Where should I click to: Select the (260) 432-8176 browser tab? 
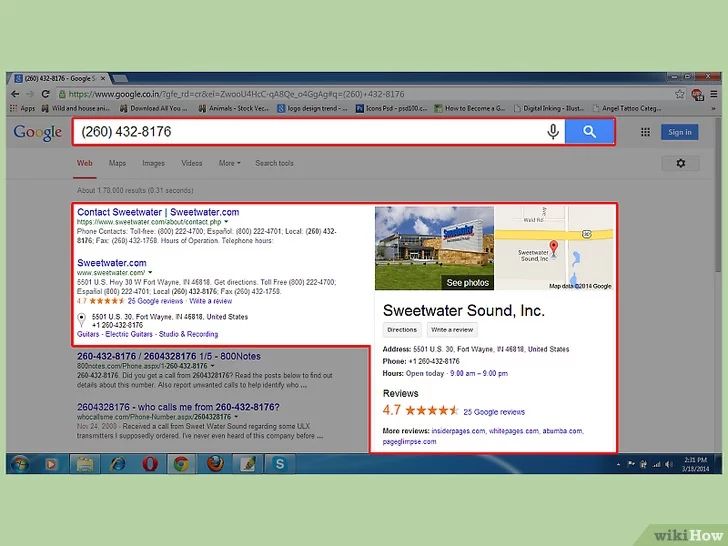(59, 78)
